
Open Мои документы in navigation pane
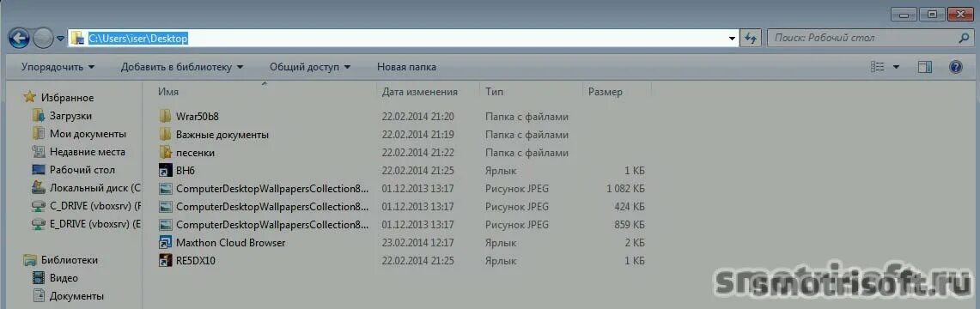88,134
